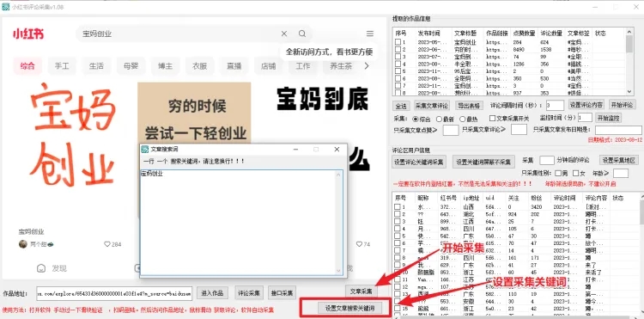Viewport: 644px width, 319px height.
Task: Check the row 1 宝妈创业 article checkbox
Action: [x=398, y=42]
